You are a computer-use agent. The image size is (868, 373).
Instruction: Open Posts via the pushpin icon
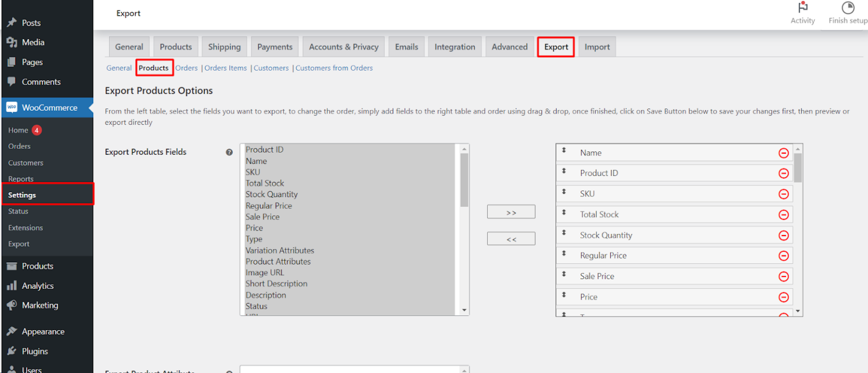click(x=12, y=23)
